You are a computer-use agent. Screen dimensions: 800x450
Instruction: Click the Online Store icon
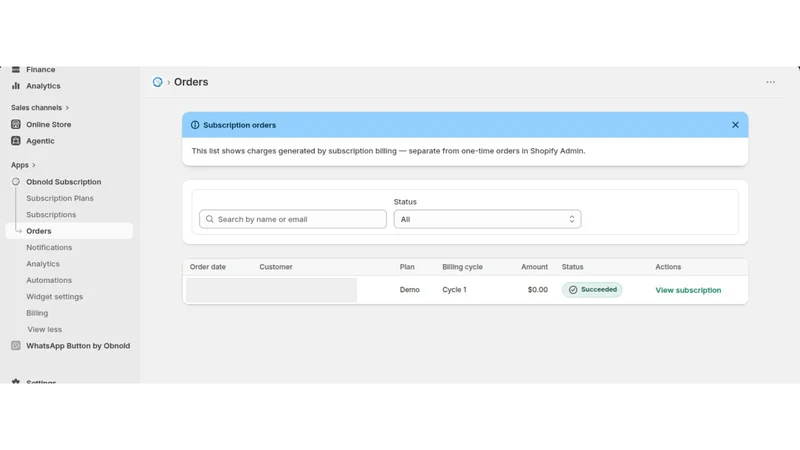click(16, 124)
